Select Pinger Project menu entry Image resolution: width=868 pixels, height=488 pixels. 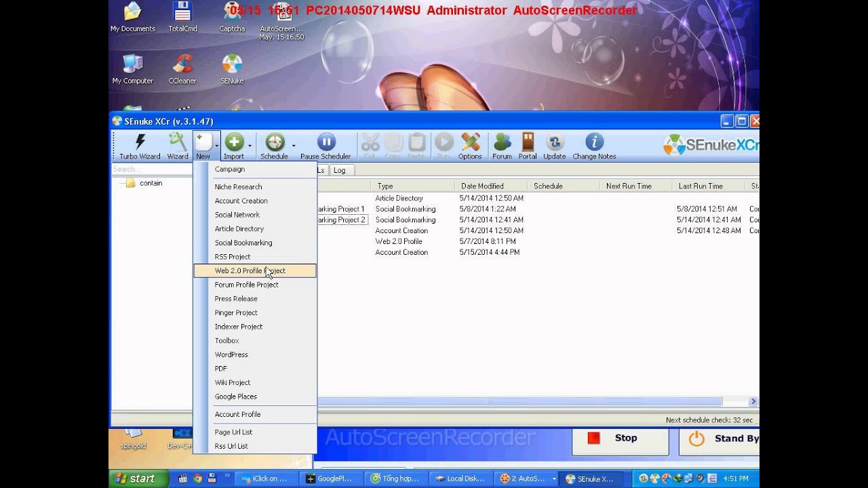tap(255, 312)
